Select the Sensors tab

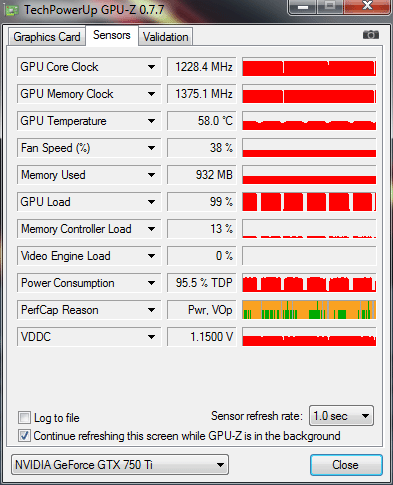[112, 35]
